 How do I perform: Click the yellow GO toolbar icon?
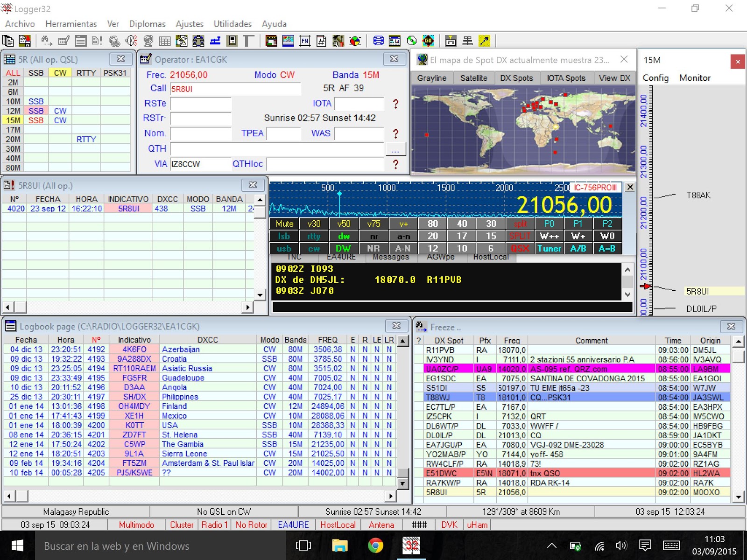pyautogui.click(x=428, y=41)
